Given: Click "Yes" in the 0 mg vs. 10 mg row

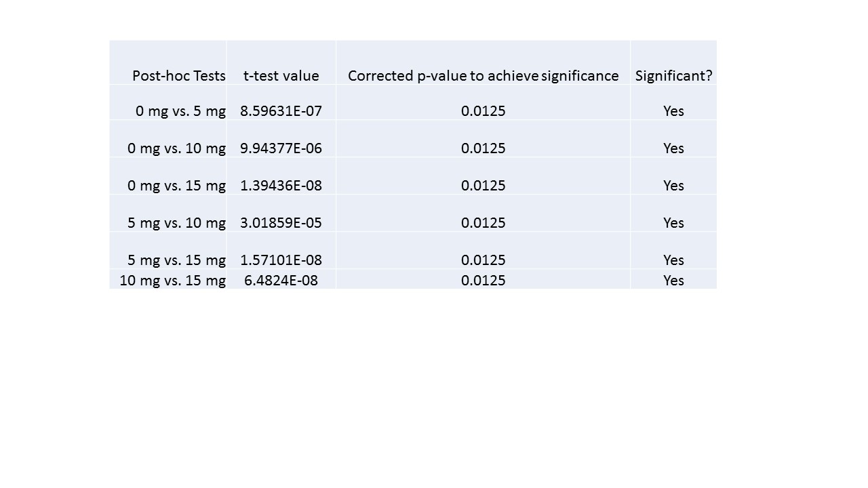Looking at the screenshot, I should [x=673, y=148].
